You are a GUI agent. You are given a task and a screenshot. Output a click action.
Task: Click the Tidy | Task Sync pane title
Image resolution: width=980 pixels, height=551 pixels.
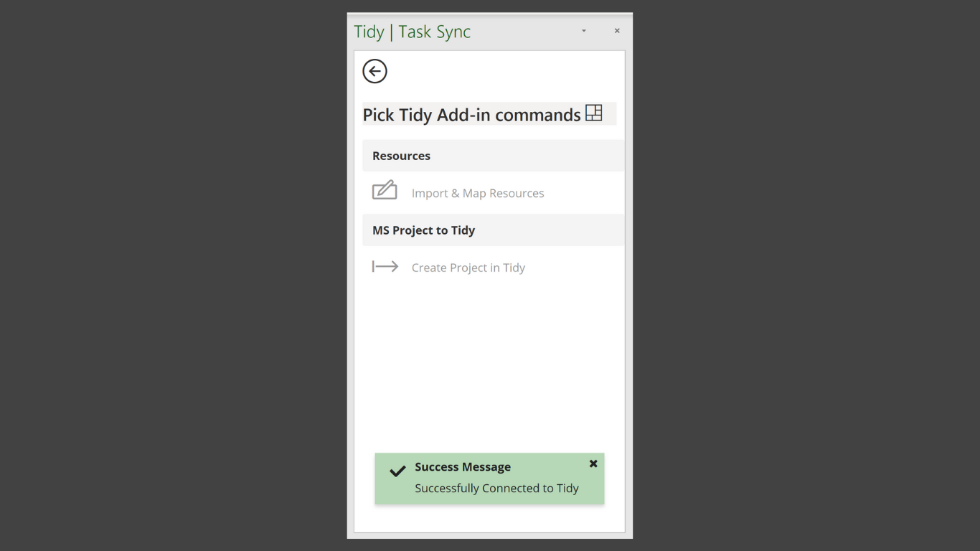[413, 32]
